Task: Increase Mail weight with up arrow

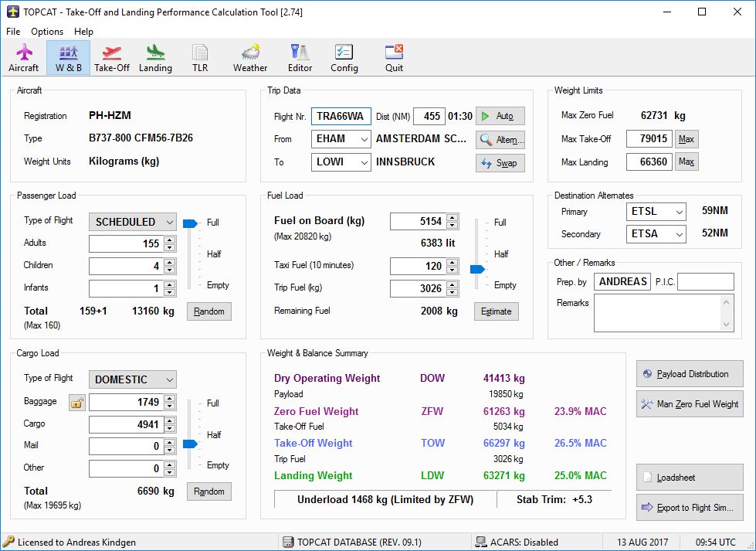Action: click(x=169, y=443)
